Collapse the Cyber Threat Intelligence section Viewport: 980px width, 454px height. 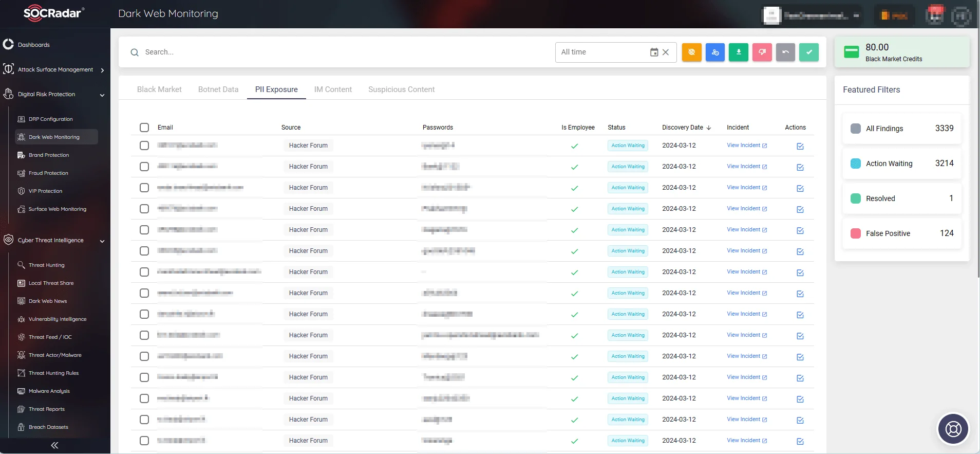point(102,241)
